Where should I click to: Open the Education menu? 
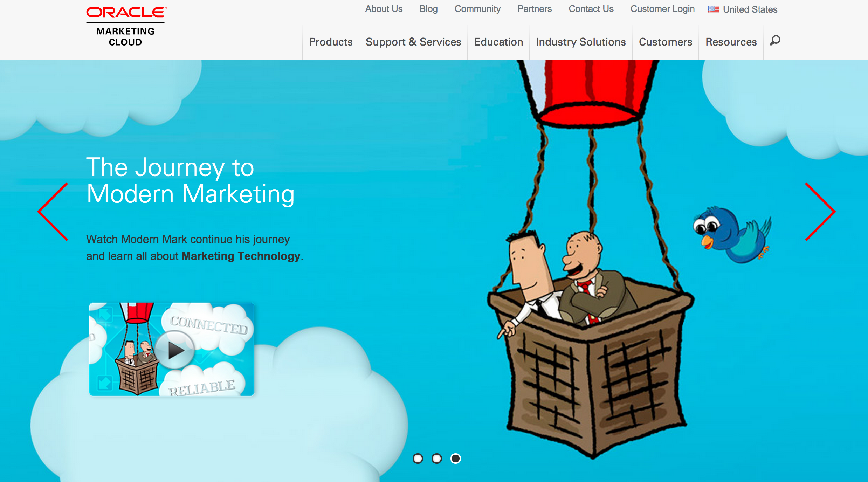[x=498, y=42]
